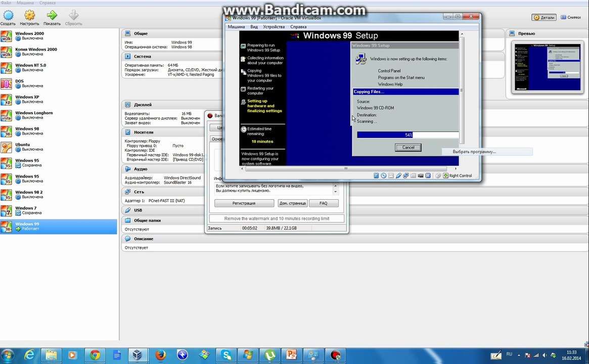Open Google Chrome from the taskbar
589x364 pixels.
(x=95, y=355)
